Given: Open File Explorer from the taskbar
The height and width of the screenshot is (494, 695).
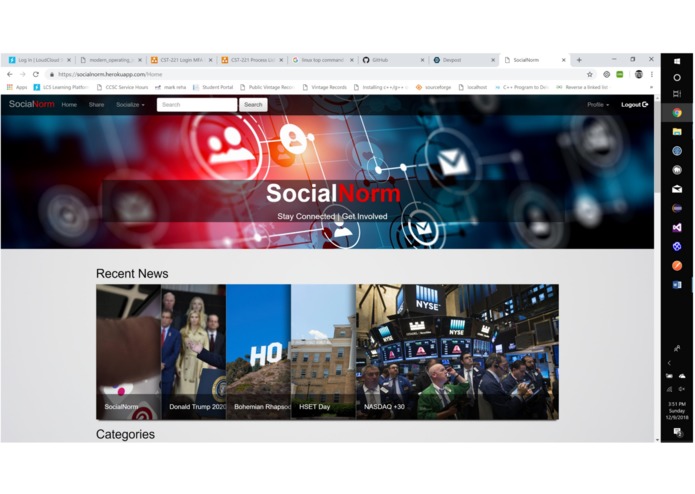Looking at the screenshot, I should tap(677, 132).
